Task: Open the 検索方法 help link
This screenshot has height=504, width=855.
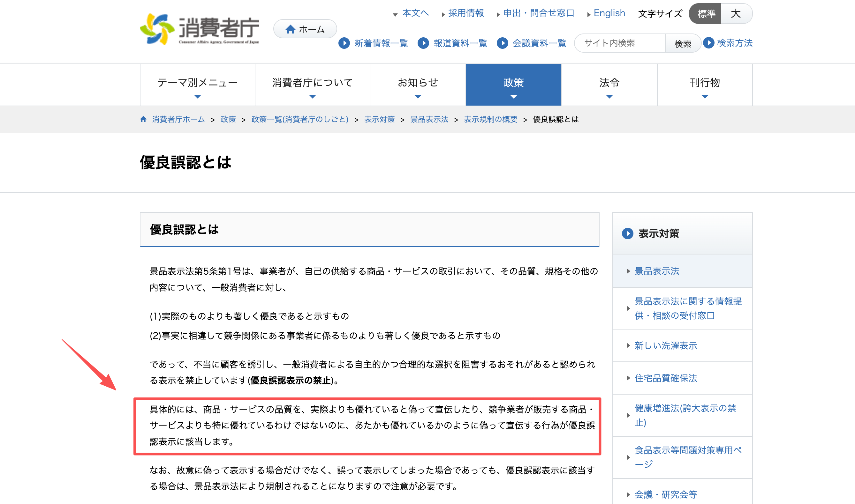Action: 735,43
